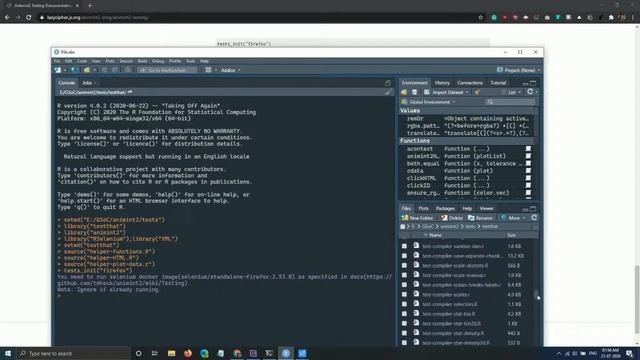Sort files by the Name column header
This screenshot has width=640, height=360.
click(435, 235)
